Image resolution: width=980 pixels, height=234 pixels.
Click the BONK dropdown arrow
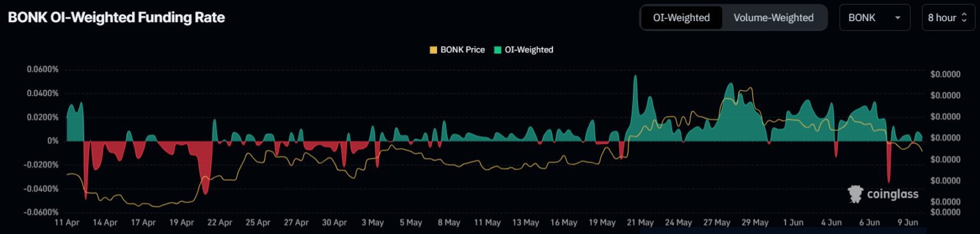click(x=898, y=18)
